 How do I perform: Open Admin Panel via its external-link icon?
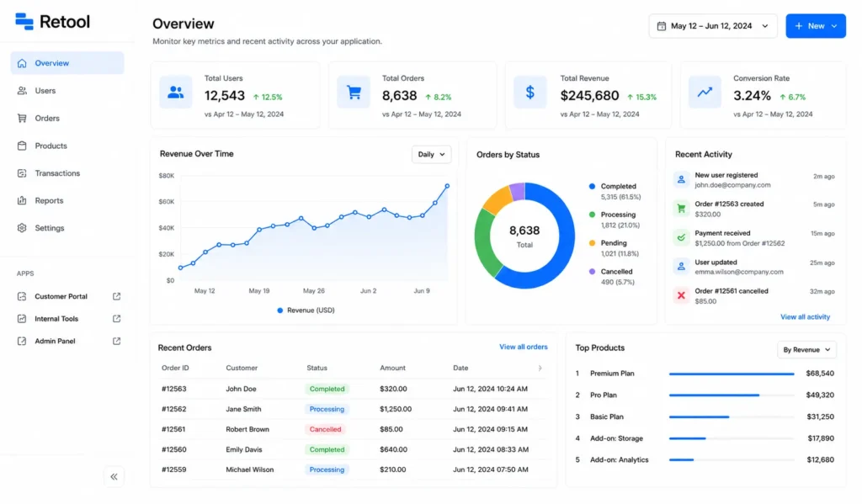116,342
